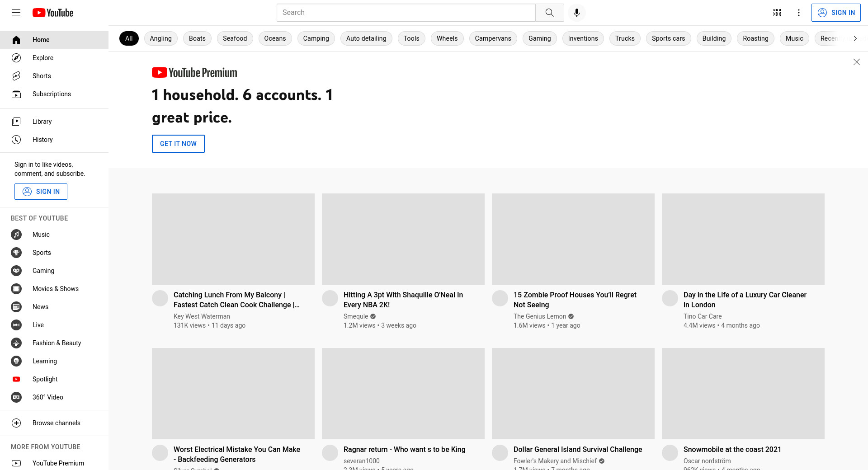Screen dimensions: 868x470
Task: Select the Sports cars filter chip
Action: (669, 38)
